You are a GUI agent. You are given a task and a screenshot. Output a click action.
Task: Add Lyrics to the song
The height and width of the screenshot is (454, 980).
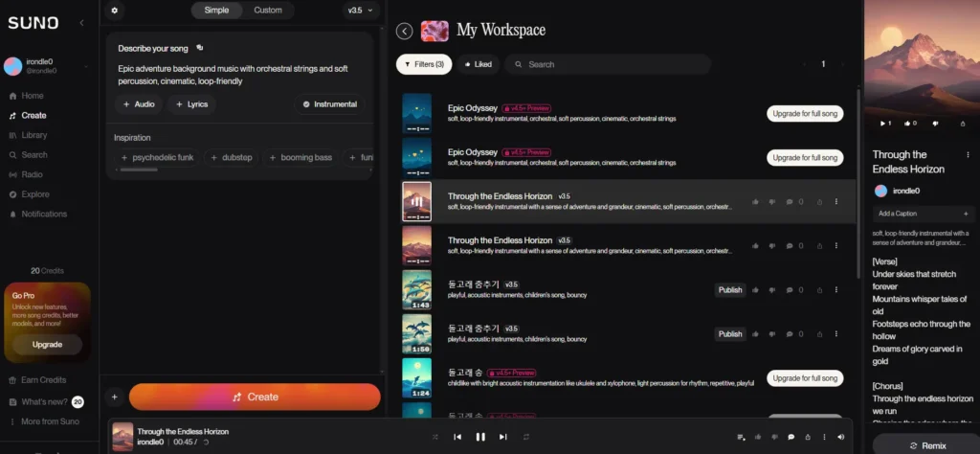point(191,104)
